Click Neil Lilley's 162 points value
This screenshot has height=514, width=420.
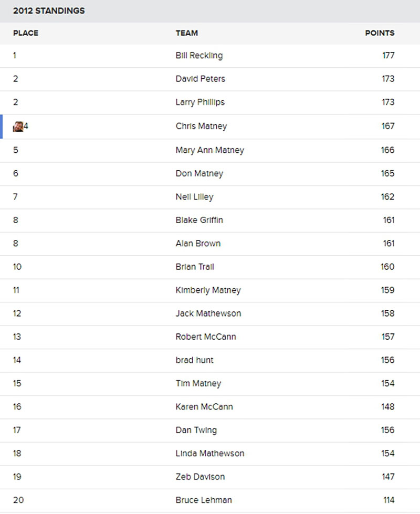pos(387,197)
